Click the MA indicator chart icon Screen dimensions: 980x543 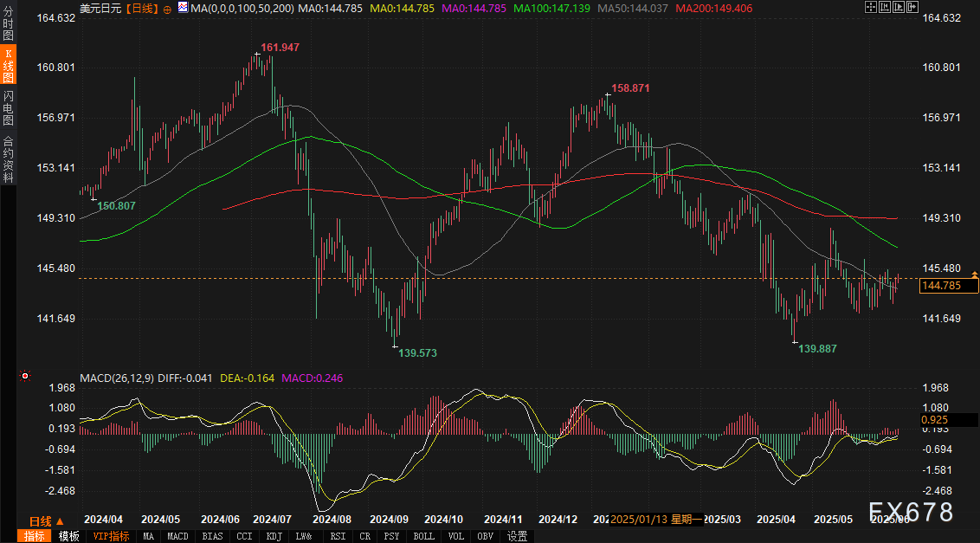(x=183, y=8)
